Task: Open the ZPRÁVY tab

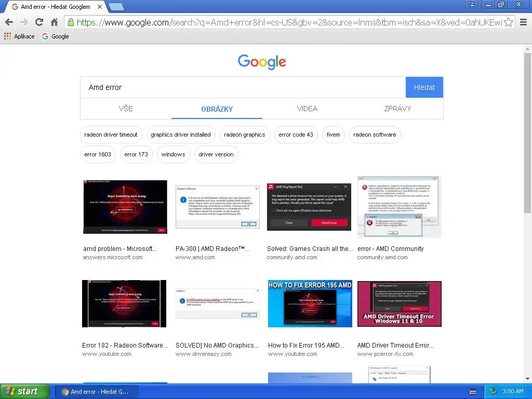Action: coord(397,109)
